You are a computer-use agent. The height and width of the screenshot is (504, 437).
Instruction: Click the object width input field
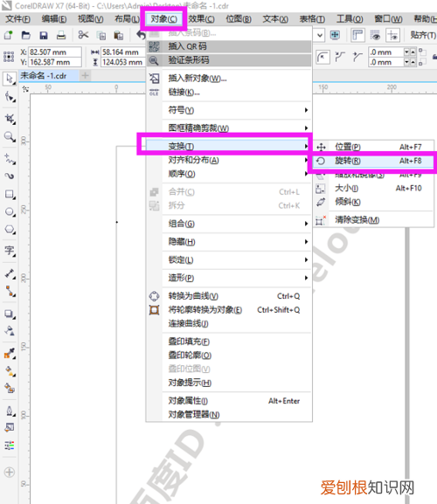coord(123,52)
